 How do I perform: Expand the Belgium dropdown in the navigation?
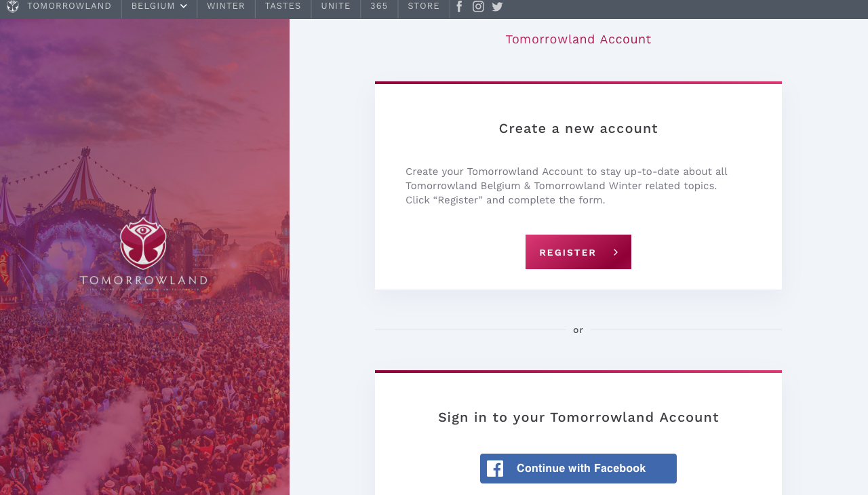(159, 6)
